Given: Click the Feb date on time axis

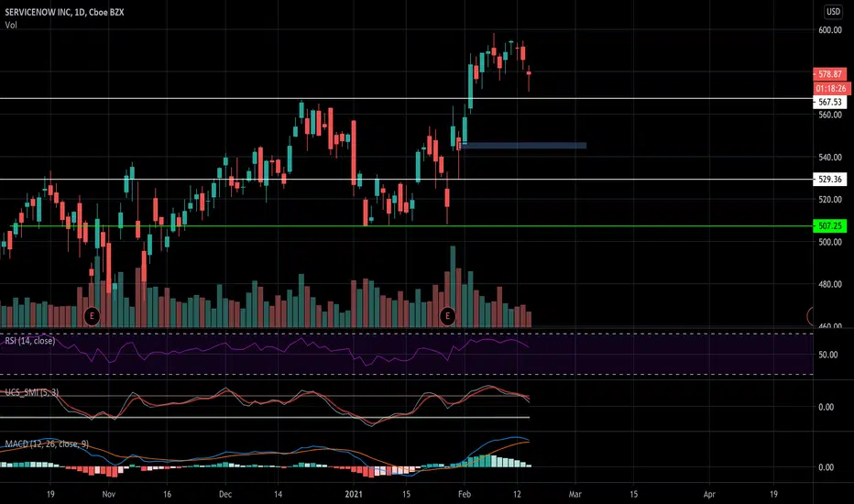Looking at the screenshot, I should click(464, 494).
